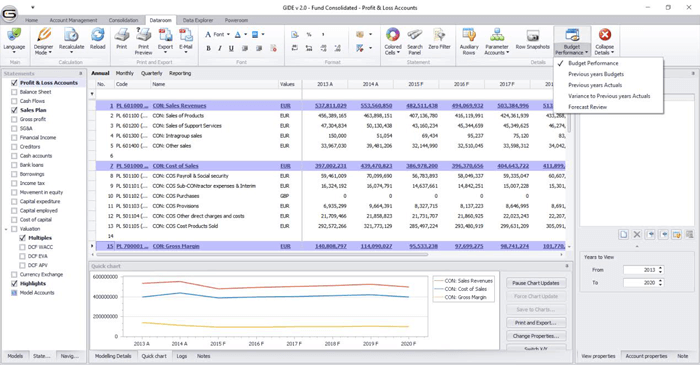Screen dimensions: 700x365
Task: Select Forecast Review menu item
Action: pos(588,107)
